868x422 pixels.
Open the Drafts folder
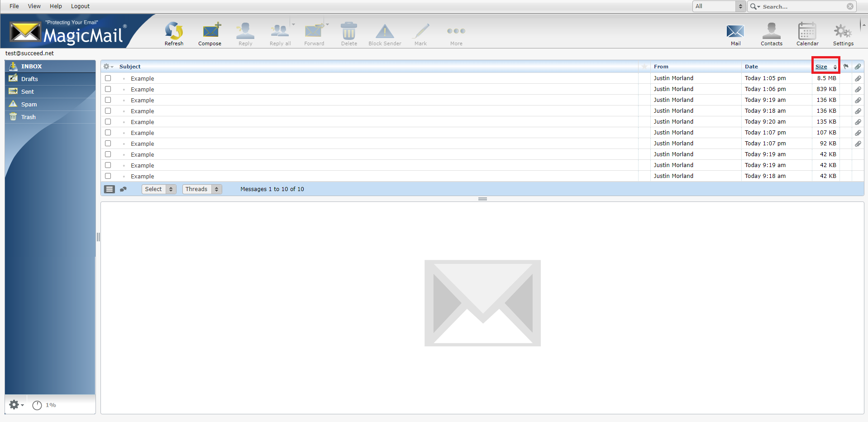click(x=50, y=79)
